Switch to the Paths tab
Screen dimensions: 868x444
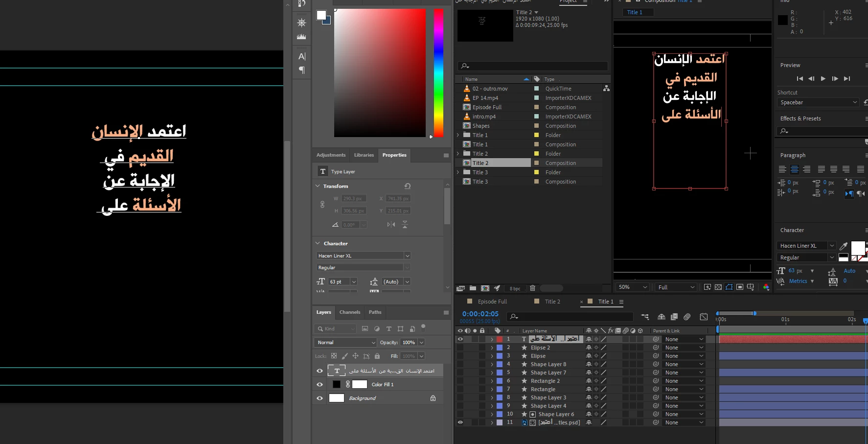click(x=375, y=312)
